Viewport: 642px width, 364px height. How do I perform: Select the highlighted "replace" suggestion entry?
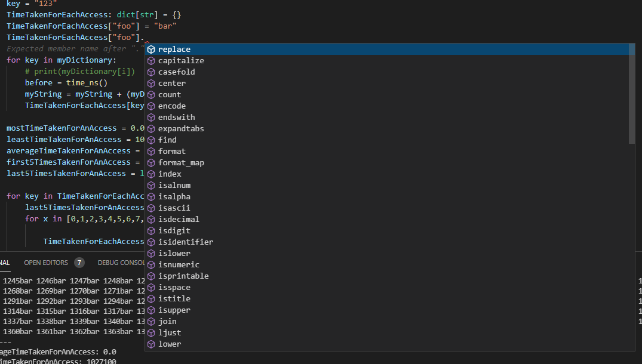(x=174, y=49)
